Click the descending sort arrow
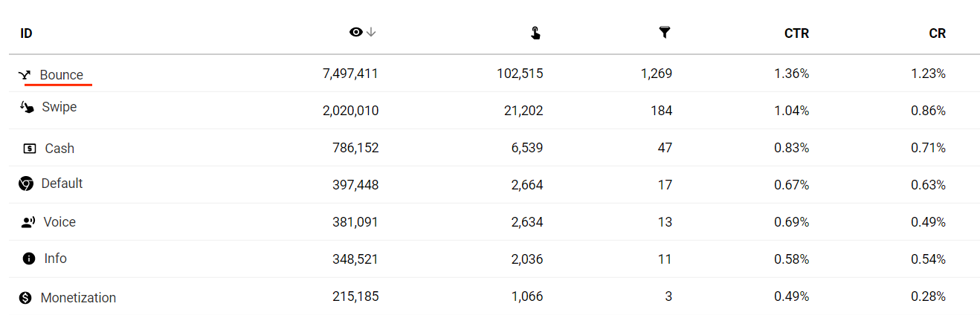The width and height of the screenshot is (980, 315). pos(372,33)
